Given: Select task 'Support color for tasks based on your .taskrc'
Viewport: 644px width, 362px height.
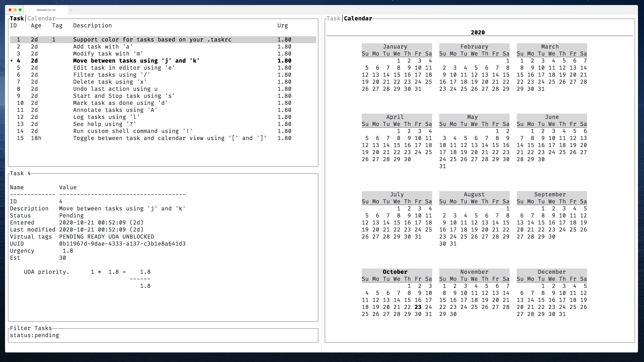Looking at the screenshot, I should point(152,39).
